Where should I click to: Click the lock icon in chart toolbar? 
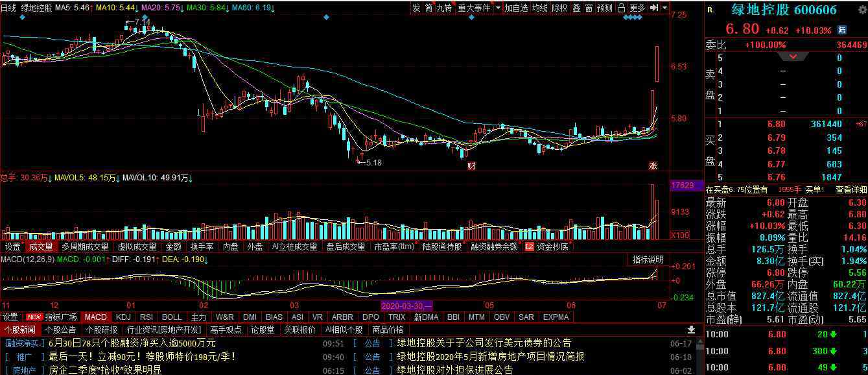[x=621, y=8]
